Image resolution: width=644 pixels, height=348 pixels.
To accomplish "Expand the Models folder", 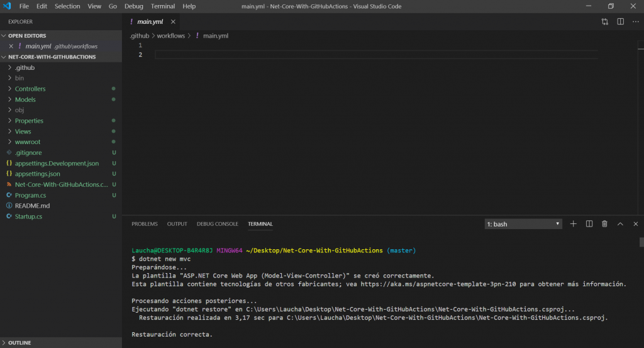I will [x=9, y=99].
